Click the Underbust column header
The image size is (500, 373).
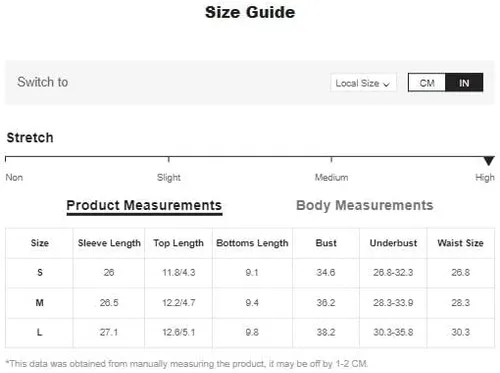point(393,243)
